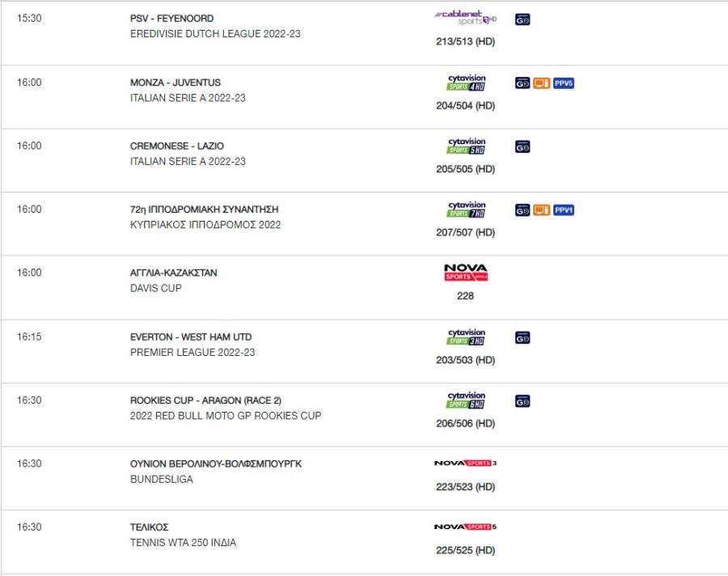The height and width of the screenshot is (576, 728).
Task: Click the GO icon in Cremonese - Lazio row
Action: pyautogui.click(x=523, y=146)
